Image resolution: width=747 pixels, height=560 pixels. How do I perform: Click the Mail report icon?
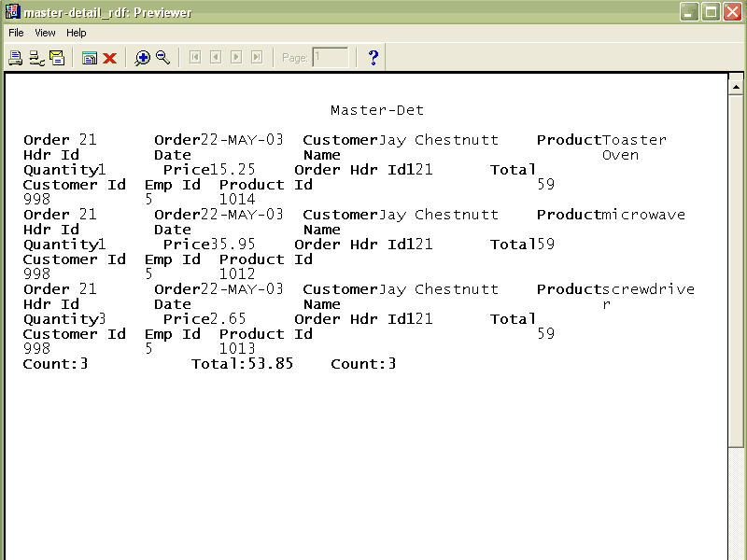[57, 58]
